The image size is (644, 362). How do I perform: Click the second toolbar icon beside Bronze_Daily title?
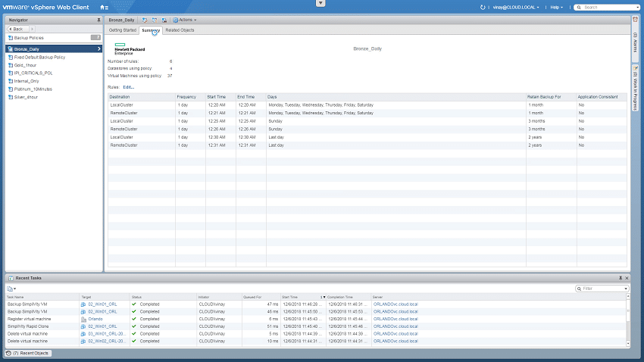tap(155, 20)
